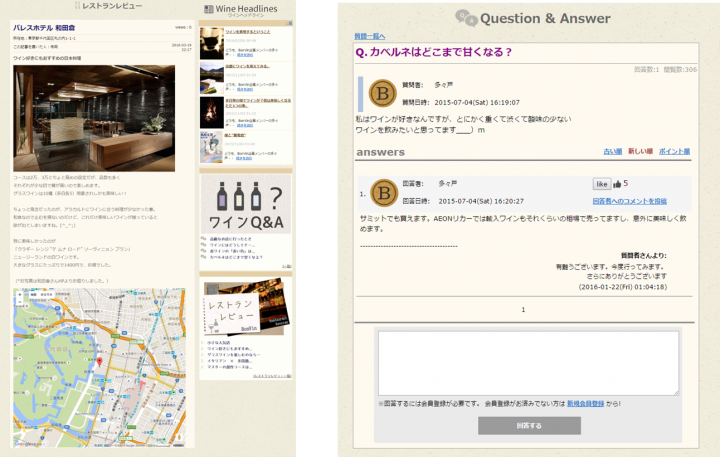Open the first ワインQ&A sidebar question link
720x457 pixels.
(231, 239)
